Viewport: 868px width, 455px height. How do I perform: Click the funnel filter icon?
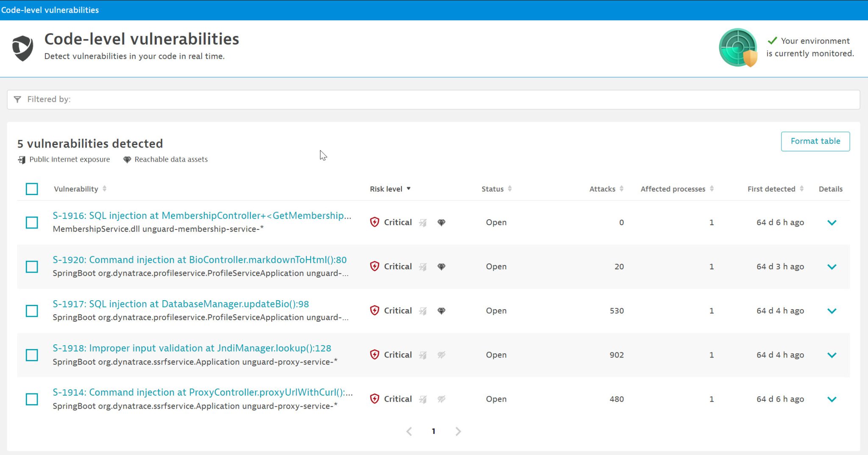17,99
